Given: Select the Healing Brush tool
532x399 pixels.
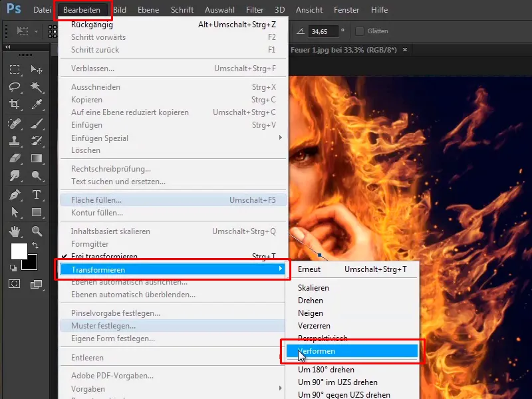Looking at the screenshot, I should (15, 124).
